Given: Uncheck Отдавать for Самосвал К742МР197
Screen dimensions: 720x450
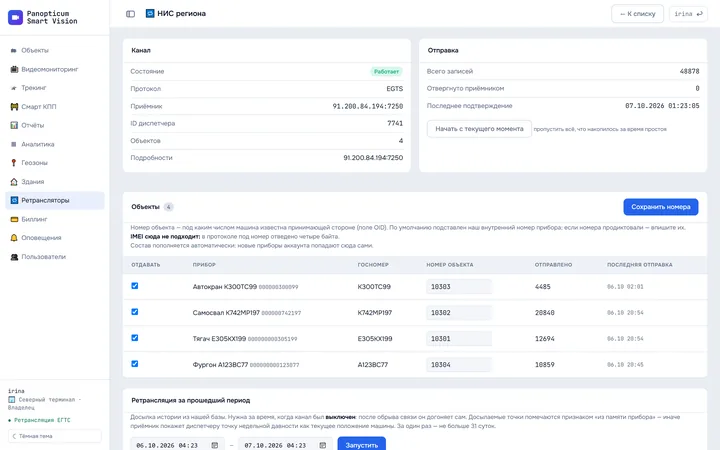Looking at the screenshot, I should pos(135,312).
